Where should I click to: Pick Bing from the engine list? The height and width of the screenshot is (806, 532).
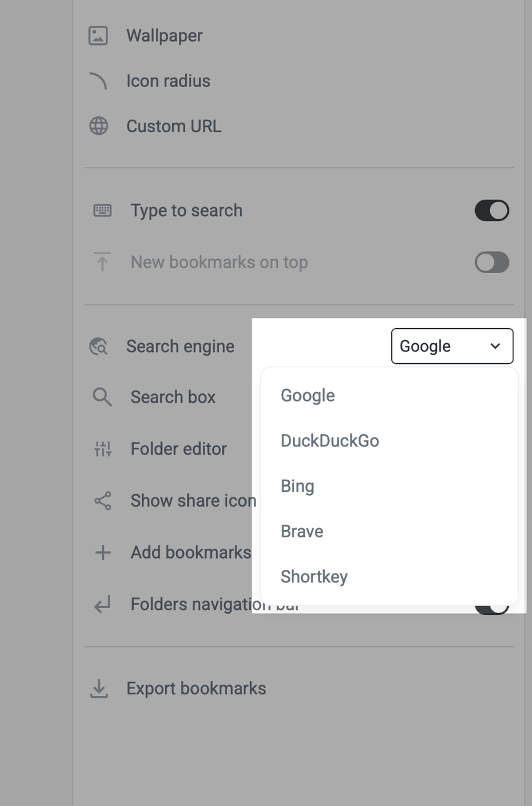click(x=297, y=487)
